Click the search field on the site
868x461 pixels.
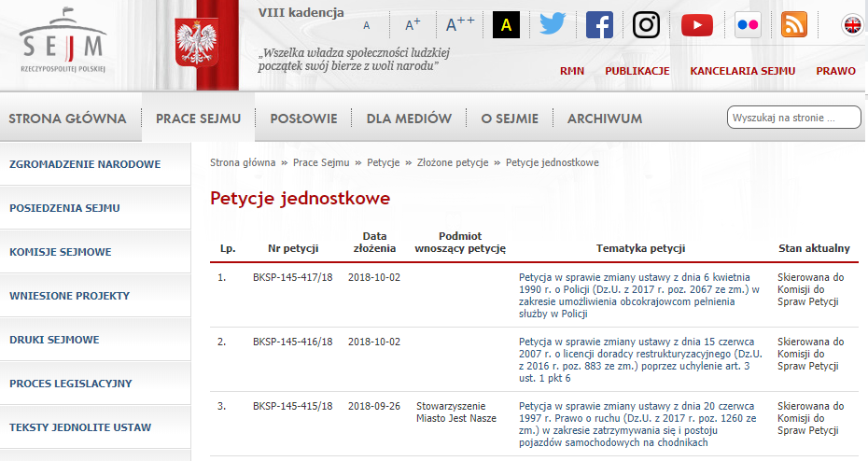click(793, 118)
